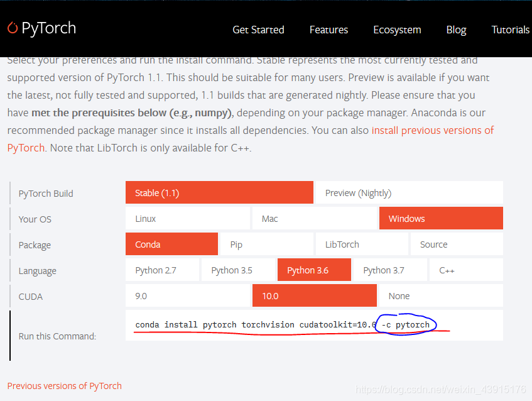Pick Python 3.6 as language
Screen dimensions: 532x401
point(314,270)
